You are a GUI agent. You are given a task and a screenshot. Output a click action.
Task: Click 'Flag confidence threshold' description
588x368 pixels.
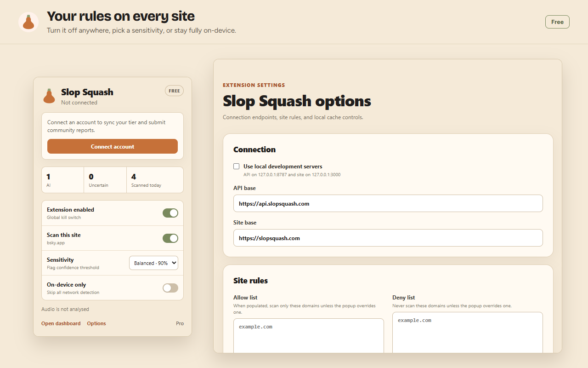click(73, 268)
